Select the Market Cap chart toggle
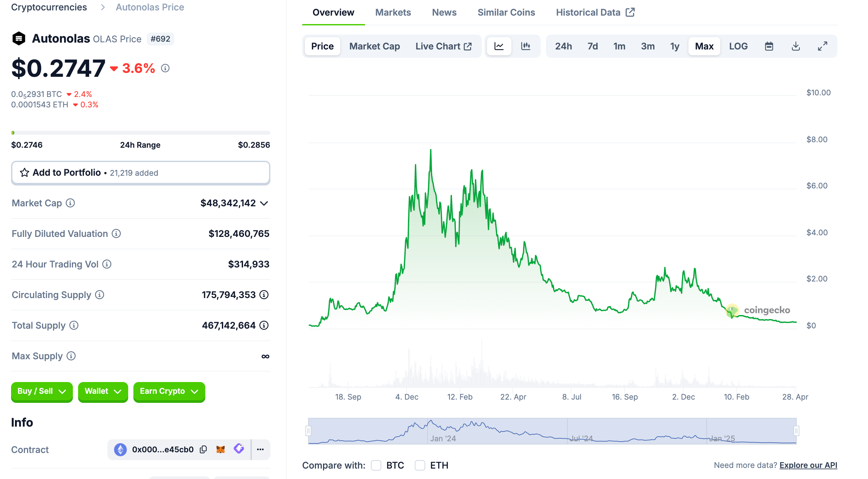868x479 pixels. coord(375,46)
